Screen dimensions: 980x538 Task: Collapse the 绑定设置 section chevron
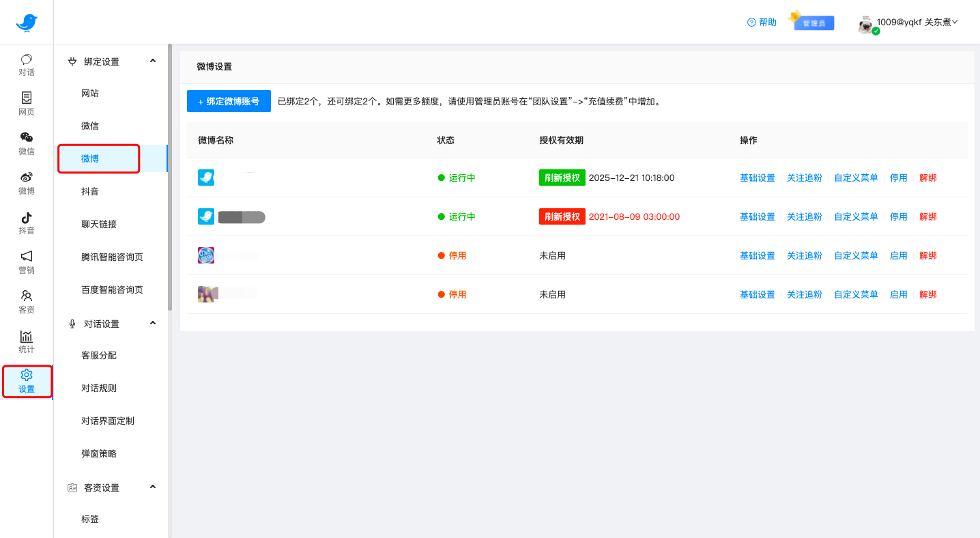[x=153, y=61]
